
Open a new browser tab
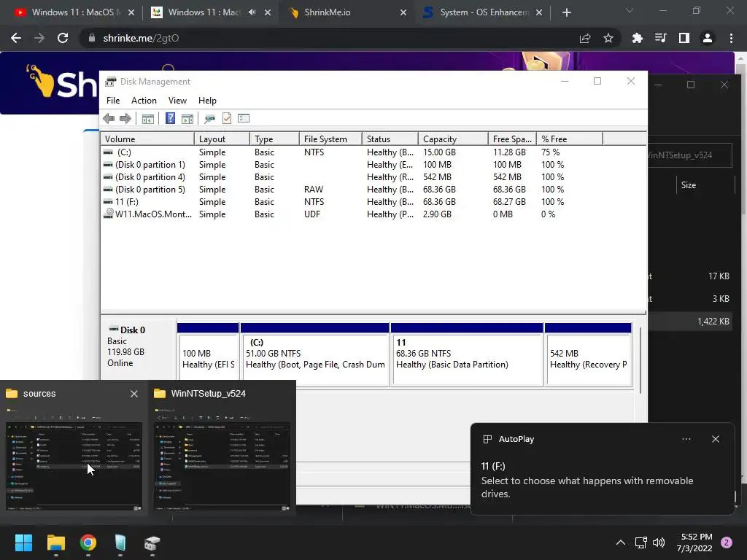coord(566,13)
